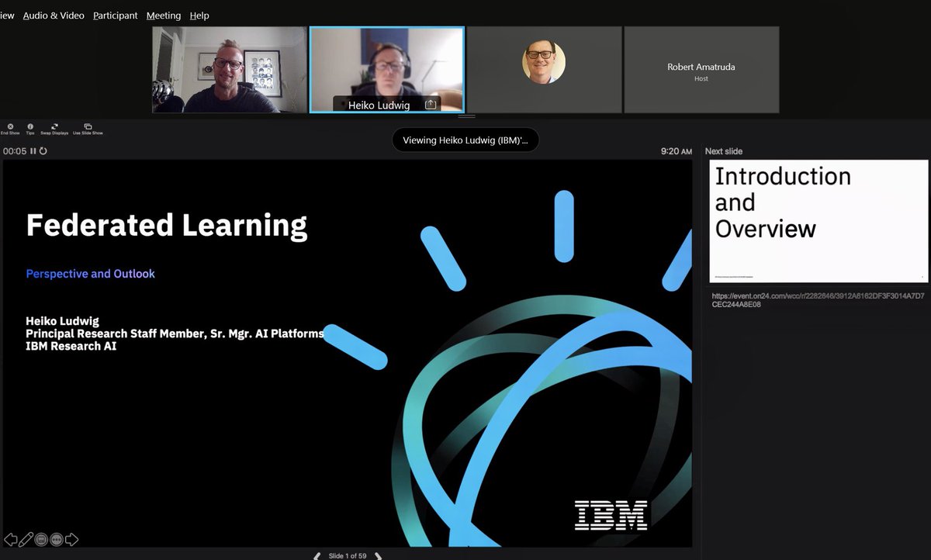Go to previous slide using left arrow overlay
Screen dimensions: 931x560
10,539
